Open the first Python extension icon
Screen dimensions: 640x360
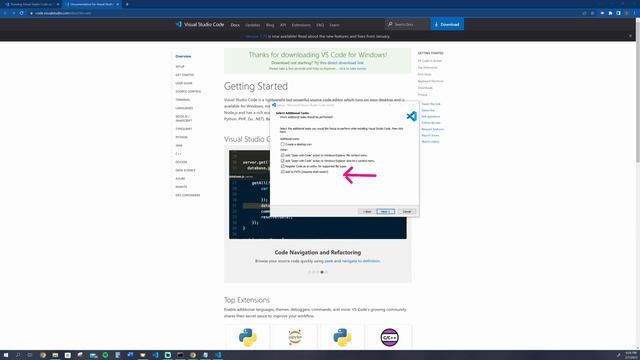[x=247, y=337]
